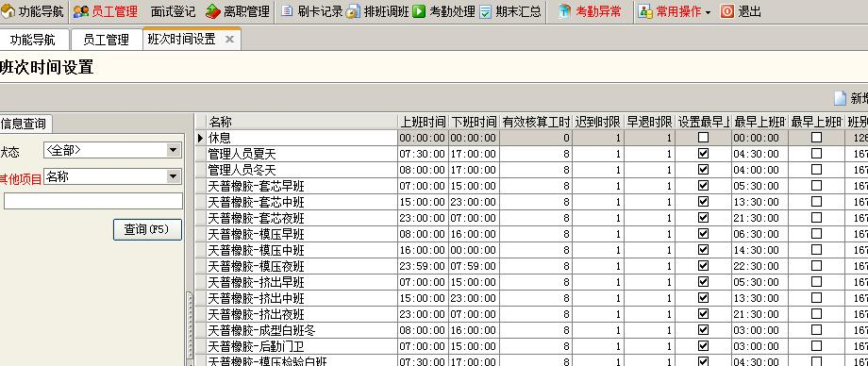Image resolution: width=868 pixels, height=366 pixels.
Task: Click the 早退时限 column header
Action: click(649, 122)
